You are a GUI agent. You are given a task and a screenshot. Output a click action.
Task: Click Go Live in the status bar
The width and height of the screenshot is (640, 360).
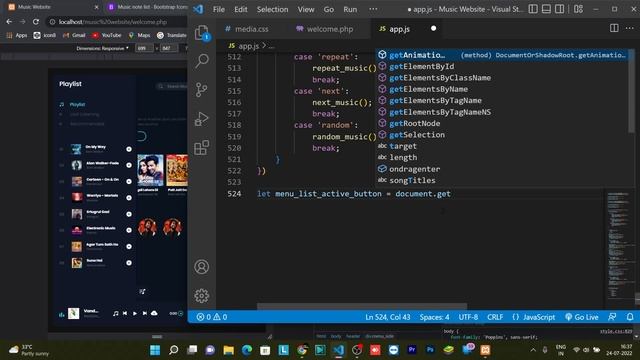tap(582, 317)
